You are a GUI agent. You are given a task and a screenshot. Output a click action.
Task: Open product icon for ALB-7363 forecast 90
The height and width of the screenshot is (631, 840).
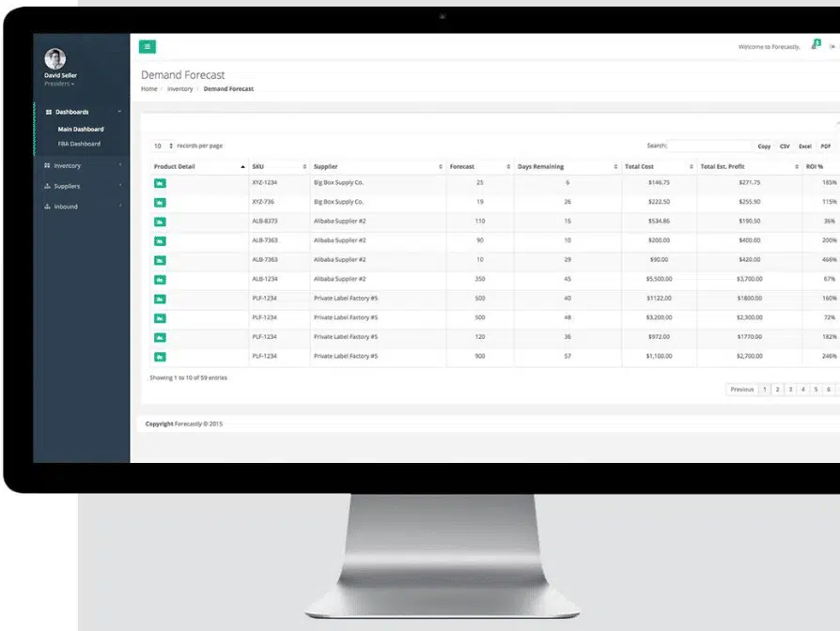[x=160, y=240]
